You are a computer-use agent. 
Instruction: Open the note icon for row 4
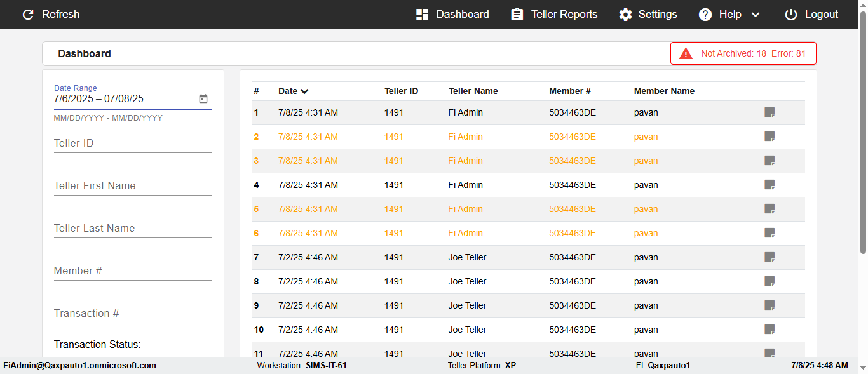click(770, 185)
